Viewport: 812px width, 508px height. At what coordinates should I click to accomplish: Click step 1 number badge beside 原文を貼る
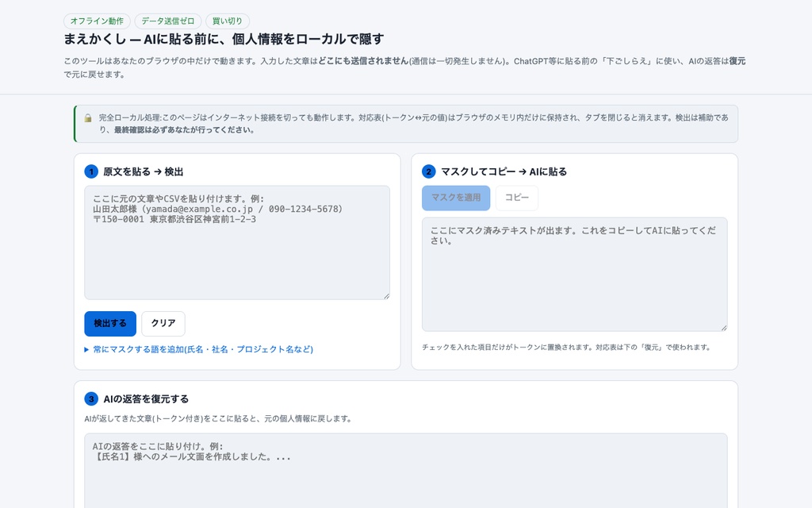(x=91, y=171)
